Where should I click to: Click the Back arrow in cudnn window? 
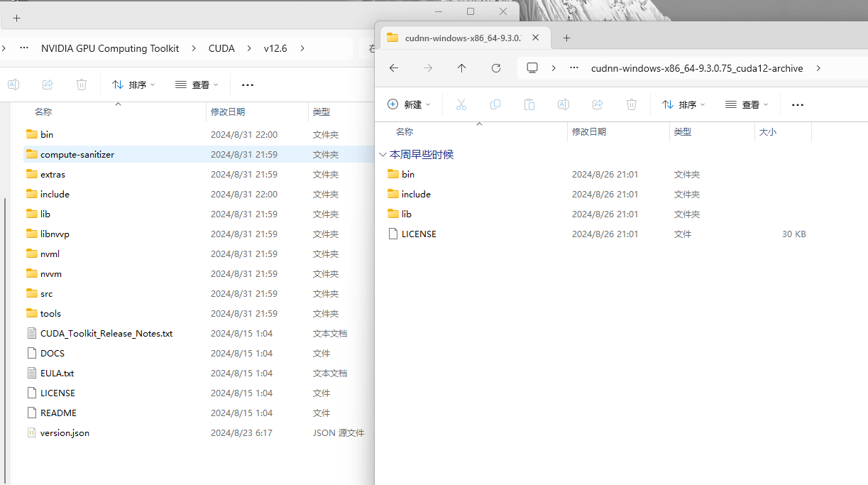click(394, 68)
